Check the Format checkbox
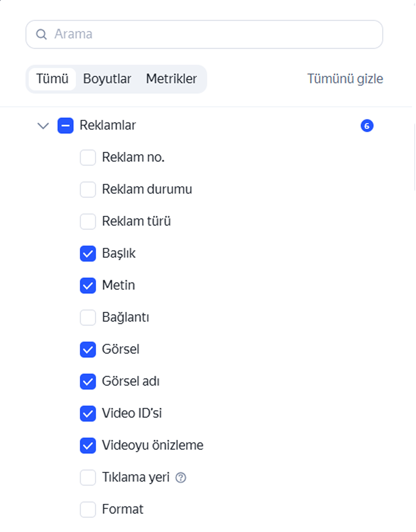This screenshot has width=416, height=532. pos(88,510)
